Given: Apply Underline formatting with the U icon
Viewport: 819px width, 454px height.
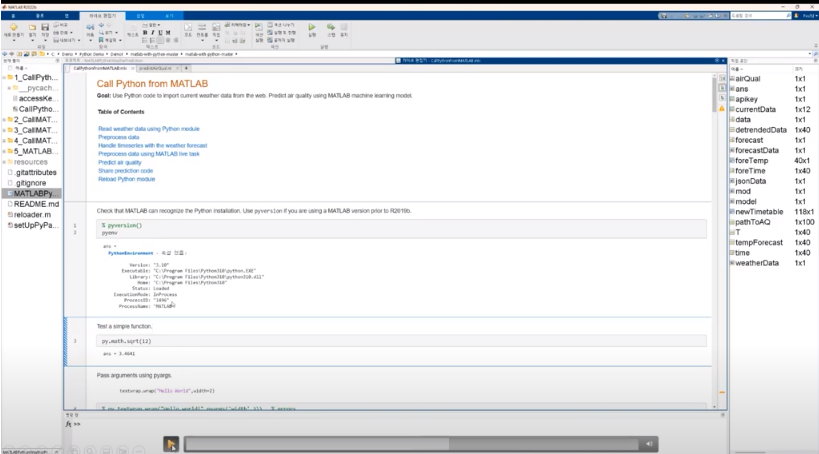Looking at the screenshot, I should tap(160, 33).
